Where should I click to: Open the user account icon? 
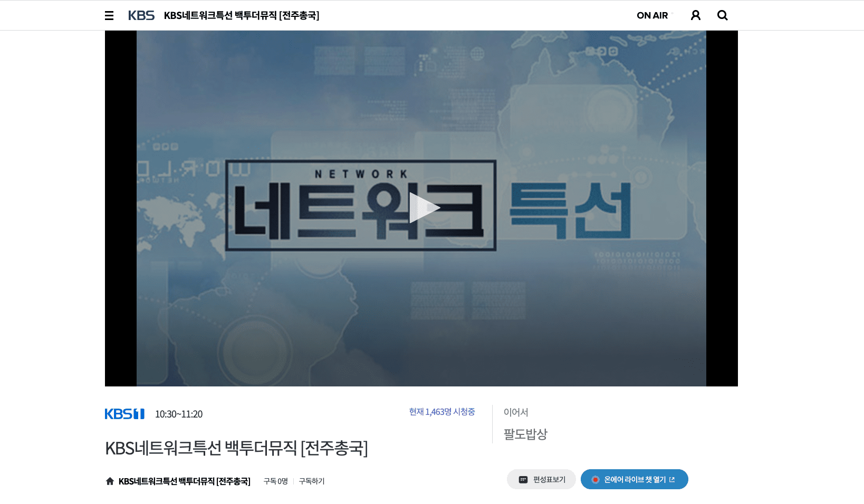(696, 15)
